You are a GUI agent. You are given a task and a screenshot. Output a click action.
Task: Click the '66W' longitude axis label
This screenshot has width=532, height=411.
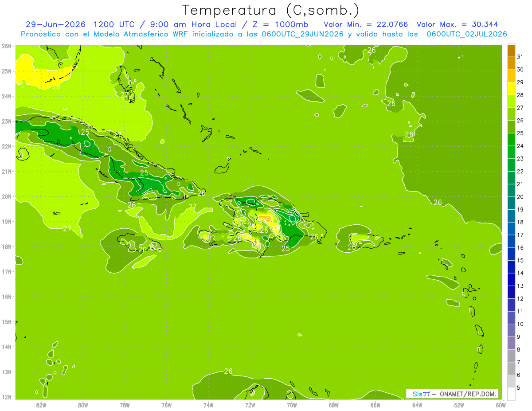tap(376, 405)
